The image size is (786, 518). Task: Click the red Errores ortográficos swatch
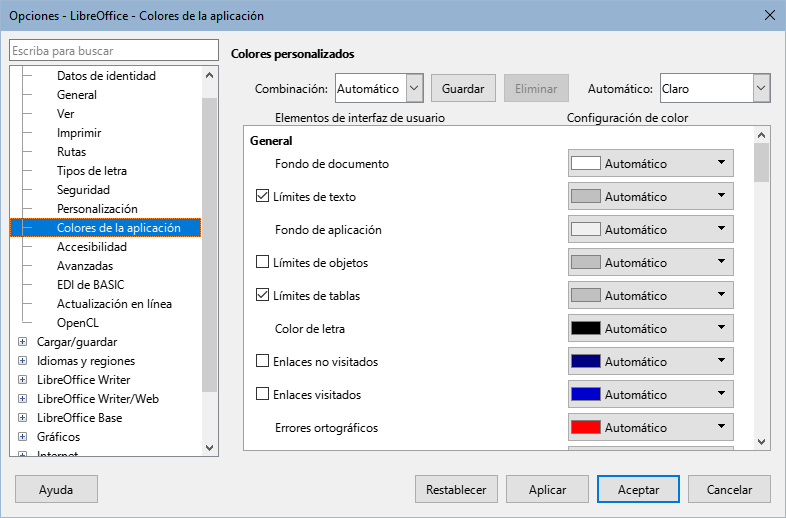(x=585, y=427)
